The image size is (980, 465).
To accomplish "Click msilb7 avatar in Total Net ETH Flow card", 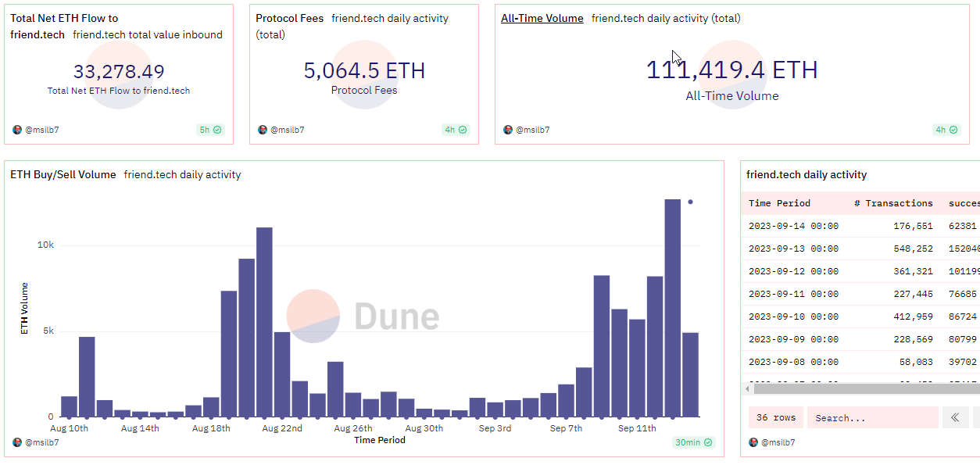I will [x=17, y=130].
